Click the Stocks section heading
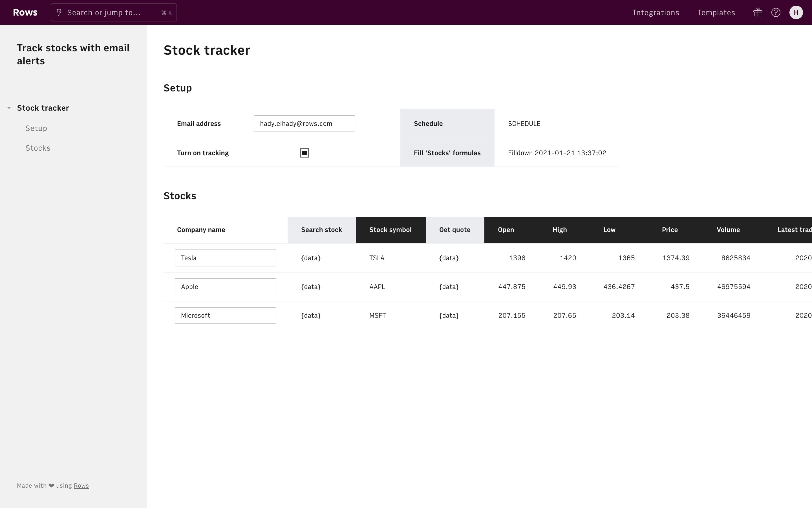The height and width of the screenshot is (508, 812). click(180, 196)
